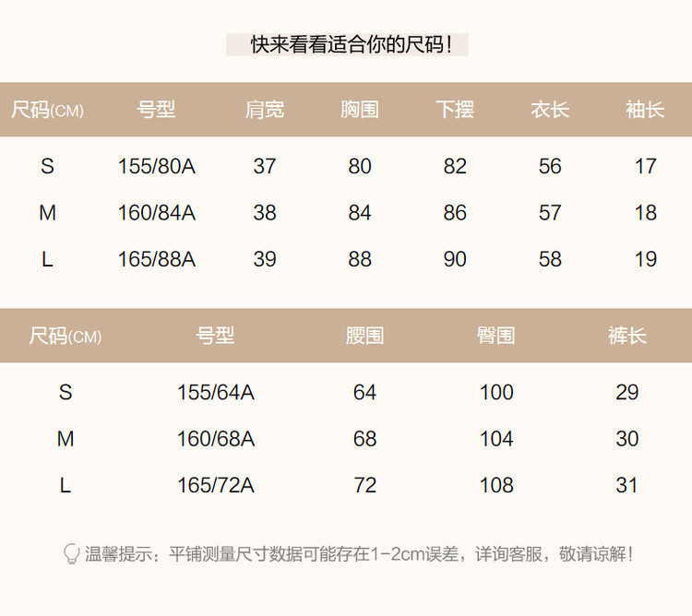Click the 160/84A size cell
This screenshot has height=616, width=692.
(157, 213)
